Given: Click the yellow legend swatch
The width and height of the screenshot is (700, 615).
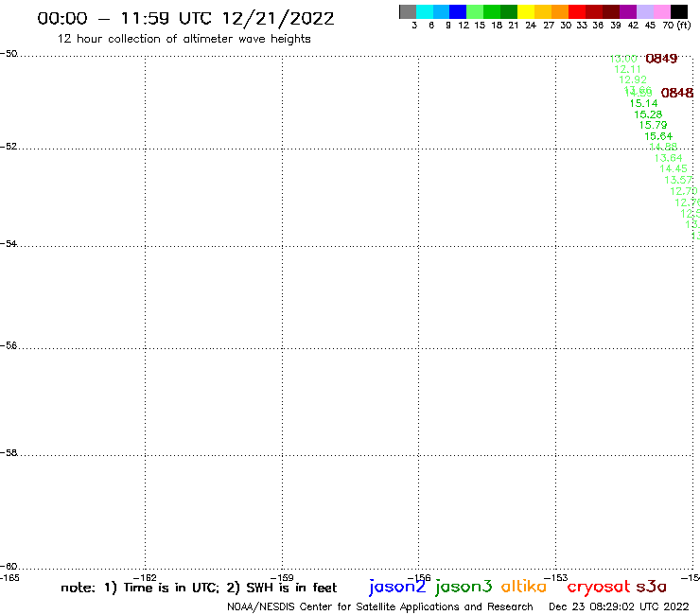Looking at the screenshot, I should click(526, 11).
